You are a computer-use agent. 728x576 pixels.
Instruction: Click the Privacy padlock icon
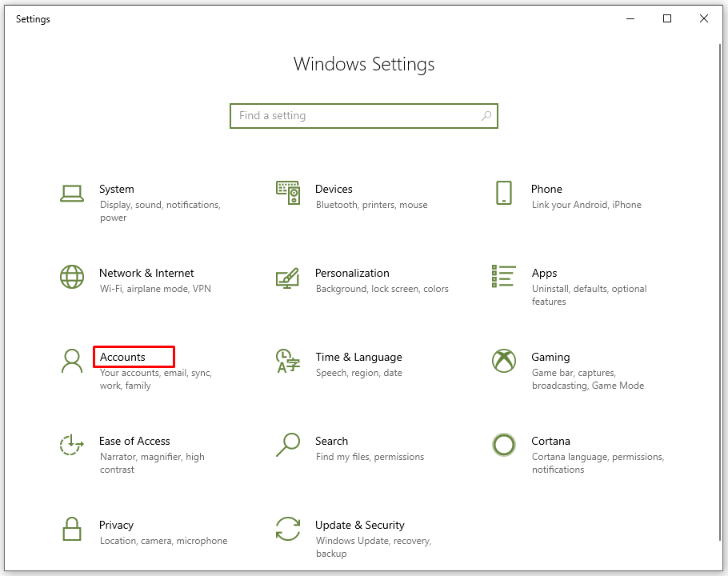tap(72, 529)
